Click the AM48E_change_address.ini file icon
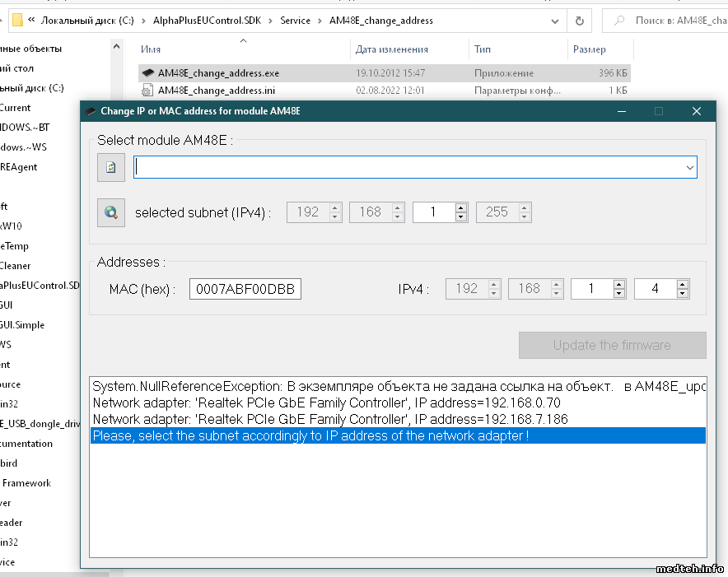The height and width of the screenshot is (577, 728). [x=148, y=91]
